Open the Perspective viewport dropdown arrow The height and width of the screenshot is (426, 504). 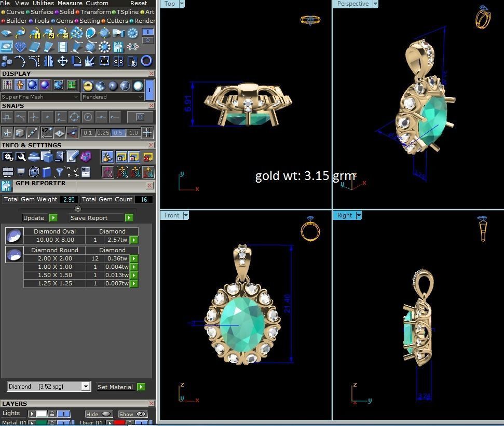pyautogui.click(x=375, y=4)
